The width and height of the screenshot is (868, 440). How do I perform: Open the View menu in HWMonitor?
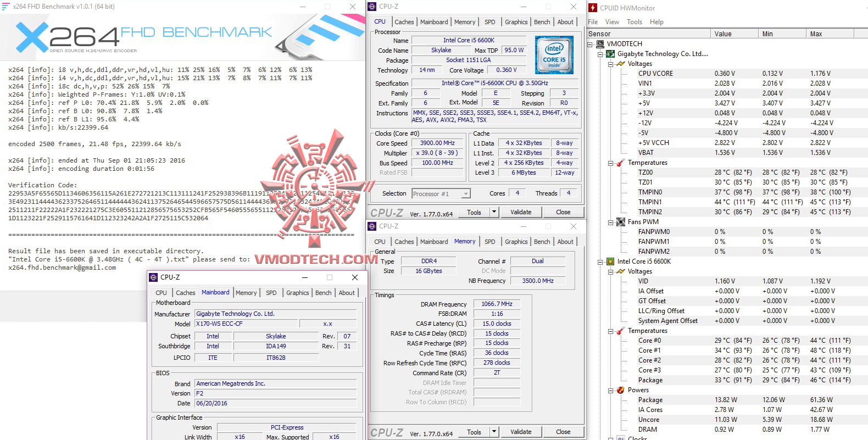coord(612,22)
